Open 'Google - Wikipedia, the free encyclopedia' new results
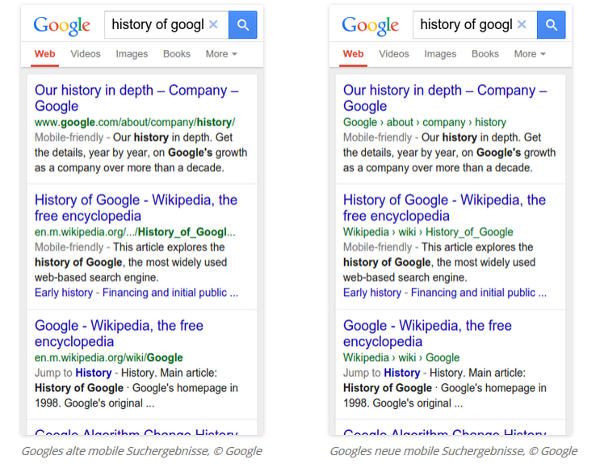This screenshot has width=600, height=464. [x=427, y=334]
